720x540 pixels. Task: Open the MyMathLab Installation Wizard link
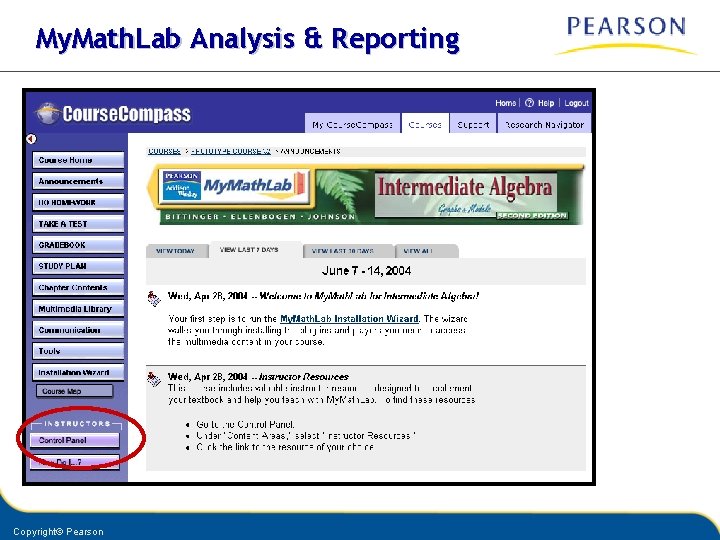point(349,319)
